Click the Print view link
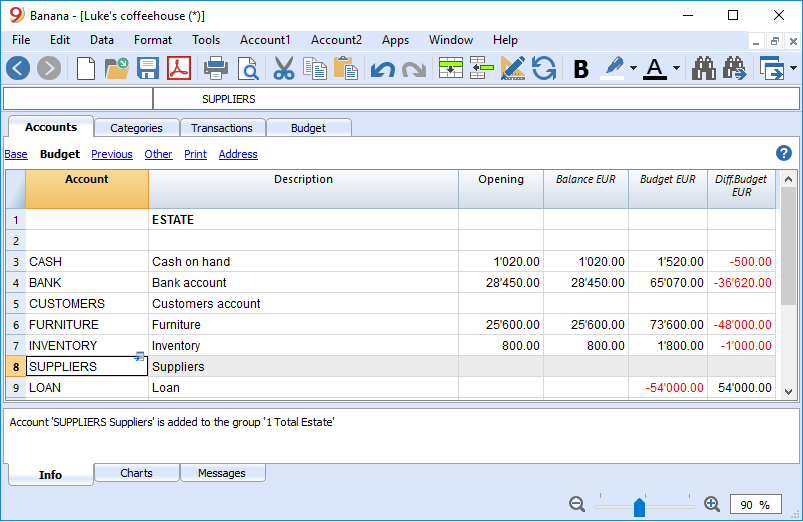 [196, 154]
